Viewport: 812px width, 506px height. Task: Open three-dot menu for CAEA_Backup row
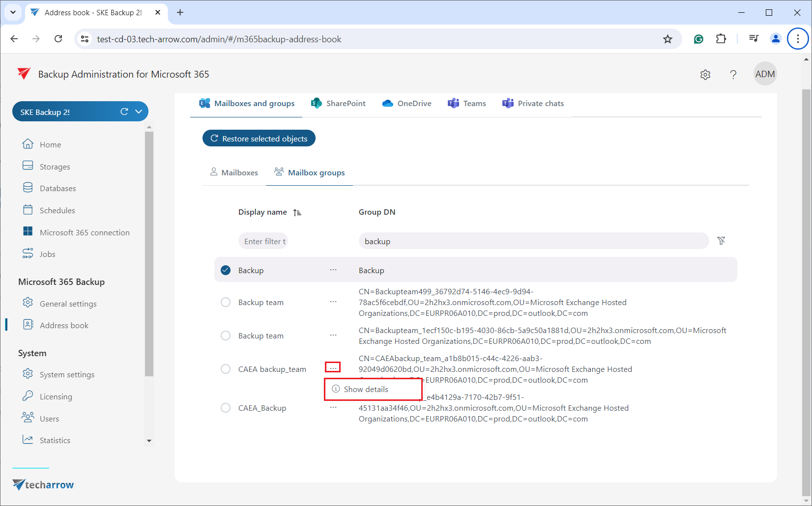pos(333,408)
